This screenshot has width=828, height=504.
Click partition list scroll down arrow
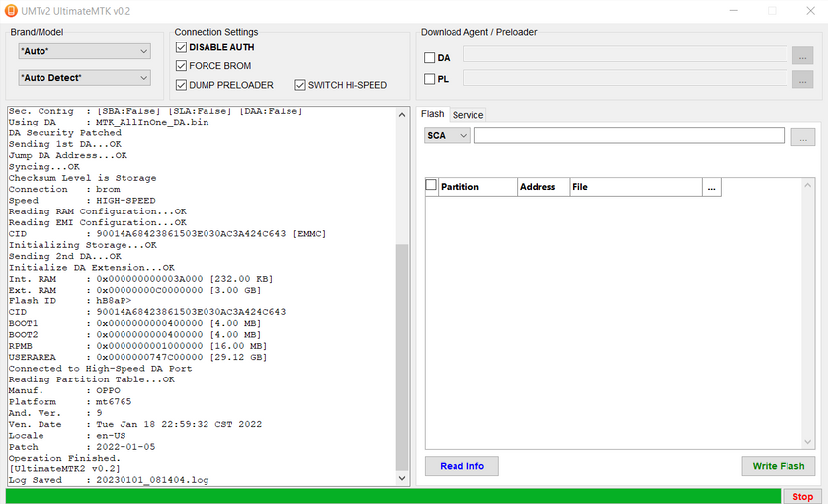(x=808, y=442)
